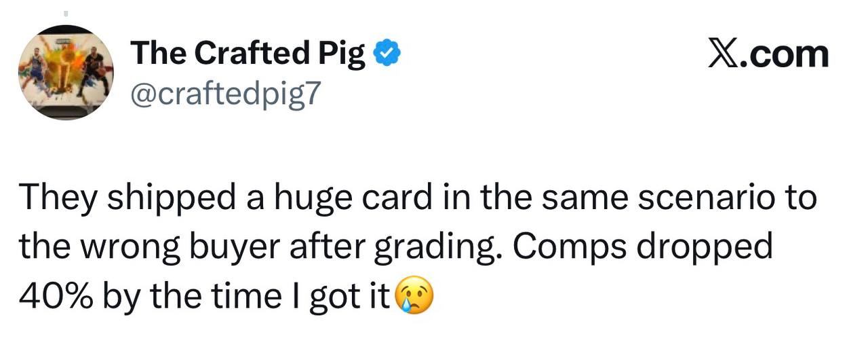
Task: Click the small gray mark above the avatar
Action: pyautogui.click(x=66, y=14)
